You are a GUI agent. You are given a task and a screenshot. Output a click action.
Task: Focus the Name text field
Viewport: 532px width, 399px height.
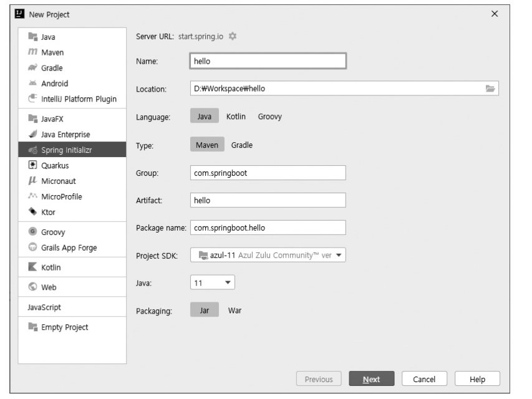tap(268, 61)
